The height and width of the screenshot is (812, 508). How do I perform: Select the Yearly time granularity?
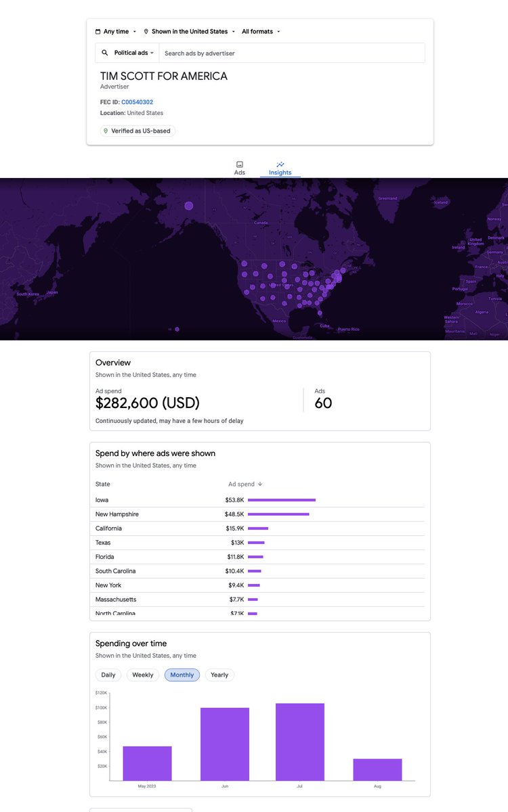pos(219,675)
